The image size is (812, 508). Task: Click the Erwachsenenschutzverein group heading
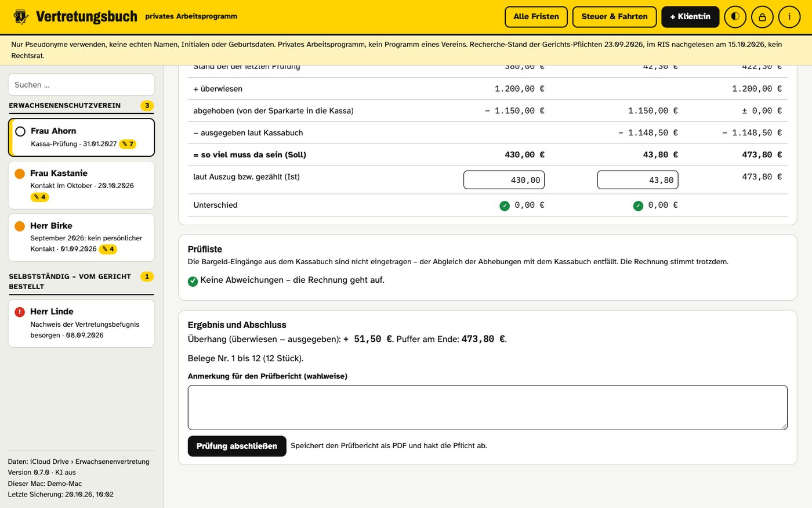pyautogui.click(x=65, y=106)
